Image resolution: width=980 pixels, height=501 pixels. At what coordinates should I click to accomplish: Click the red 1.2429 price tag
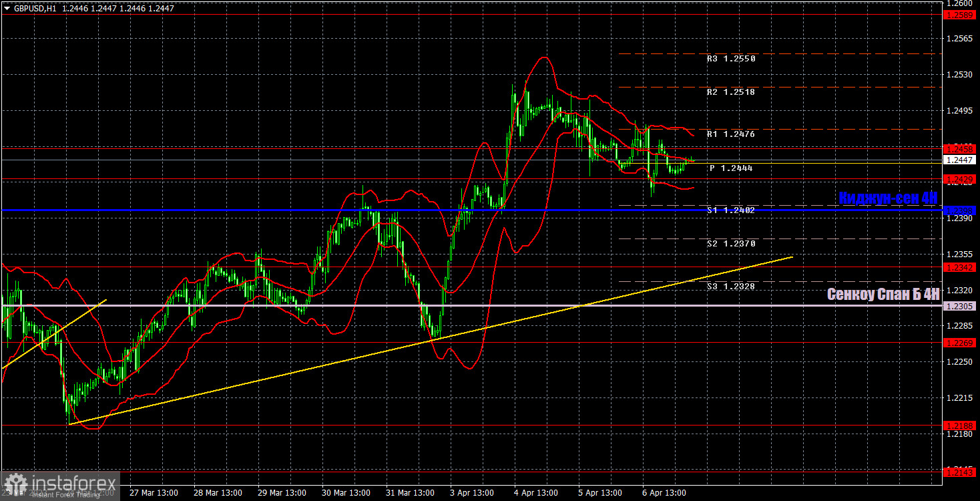[x=960, y=180]
